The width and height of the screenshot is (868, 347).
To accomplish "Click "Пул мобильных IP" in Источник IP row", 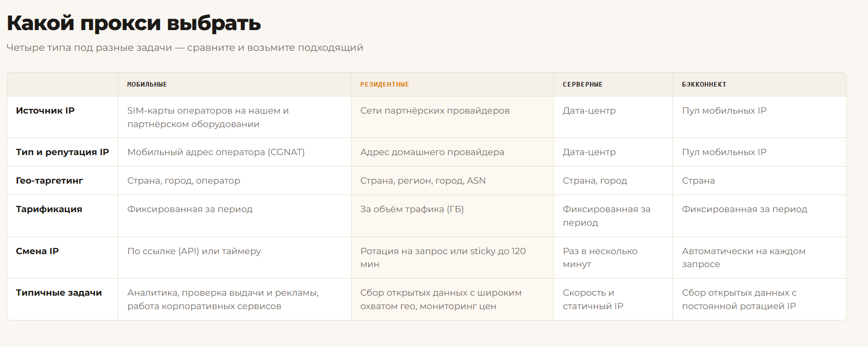I will [724, 110].
